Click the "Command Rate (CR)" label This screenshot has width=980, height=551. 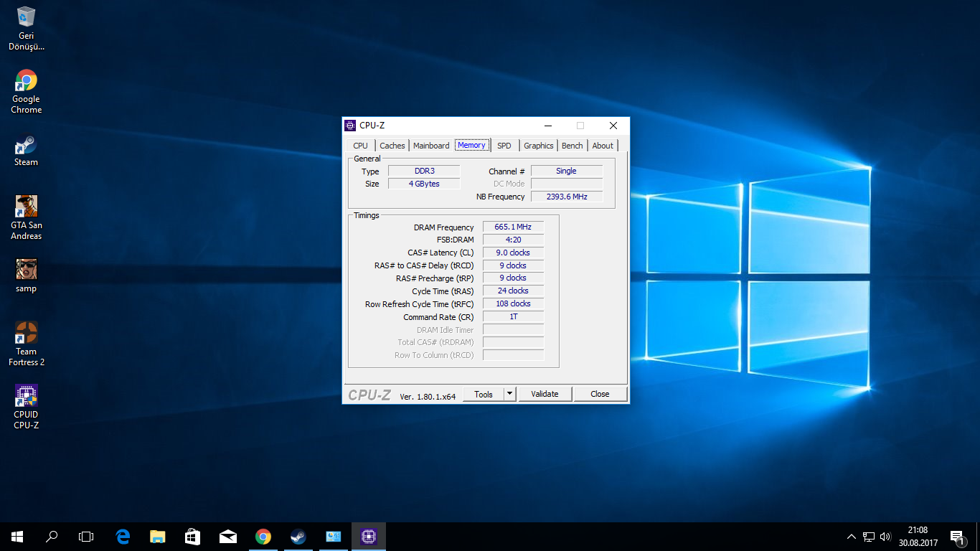(x=438, y=317)
